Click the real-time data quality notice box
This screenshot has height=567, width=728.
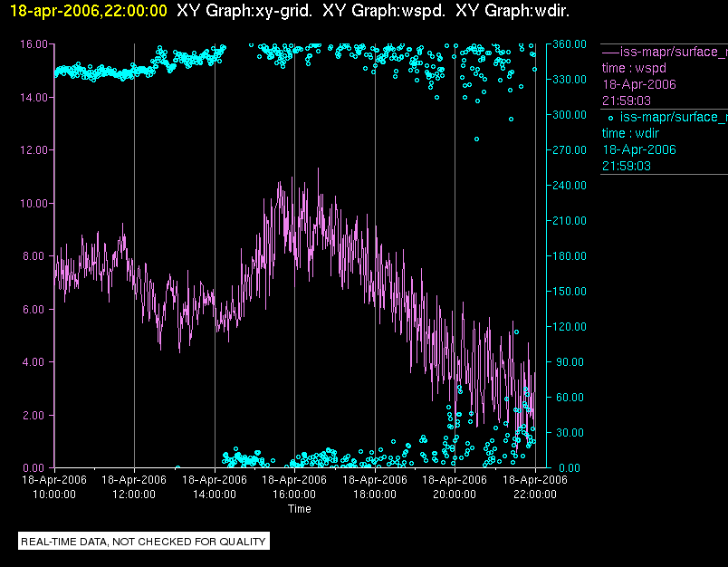(144, 542)
